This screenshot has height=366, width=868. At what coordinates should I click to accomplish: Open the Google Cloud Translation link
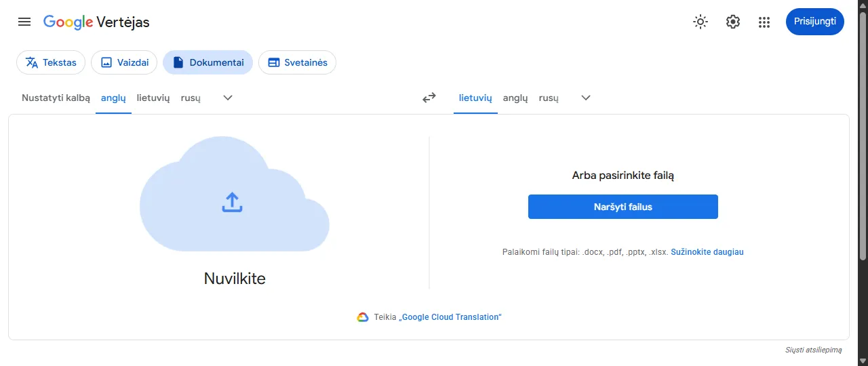tap(450, 317)
